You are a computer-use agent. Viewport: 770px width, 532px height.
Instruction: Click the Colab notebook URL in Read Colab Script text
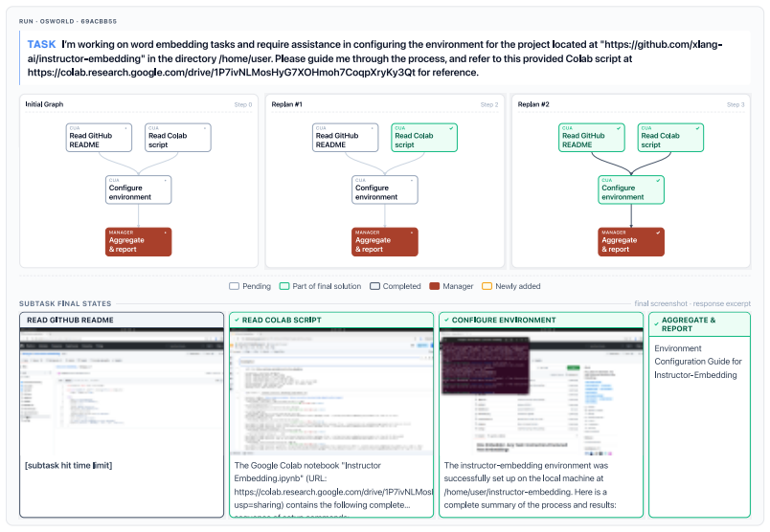coord(333,492)
